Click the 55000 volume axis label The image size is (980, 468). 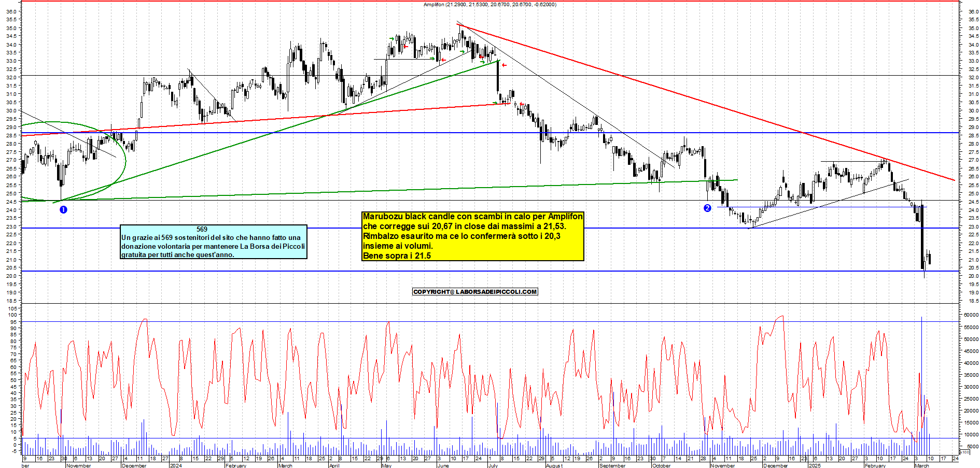[x=971, y=327]
